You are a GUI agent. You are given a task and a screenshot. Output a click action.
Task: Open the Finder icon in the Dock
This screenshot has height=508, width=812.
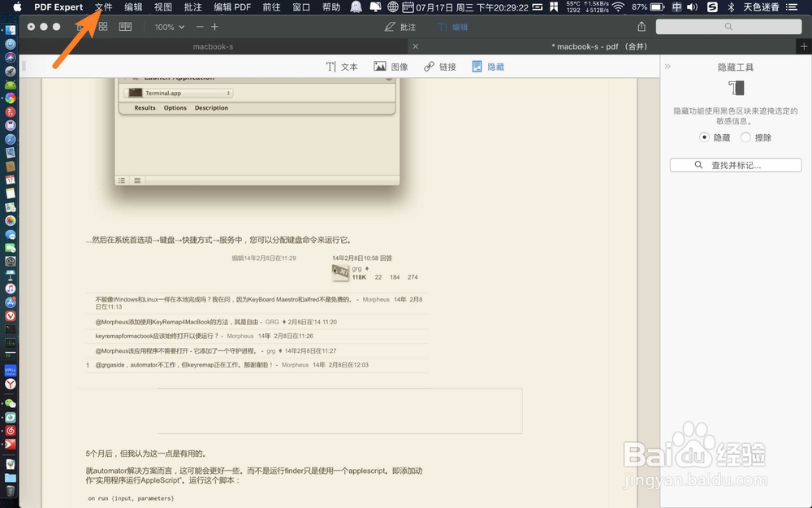tap(11, 31)
